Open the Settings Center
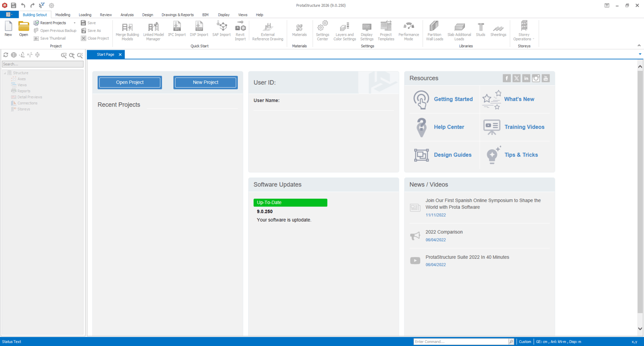The height and width of the screenshot is (346, 644). coord(322,31)
